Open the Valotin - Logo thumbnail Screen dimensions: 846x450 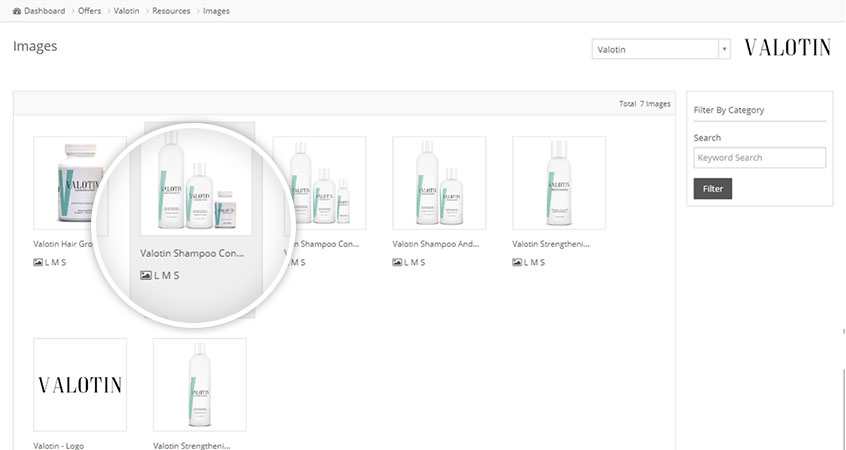click(x=80, y=384)
